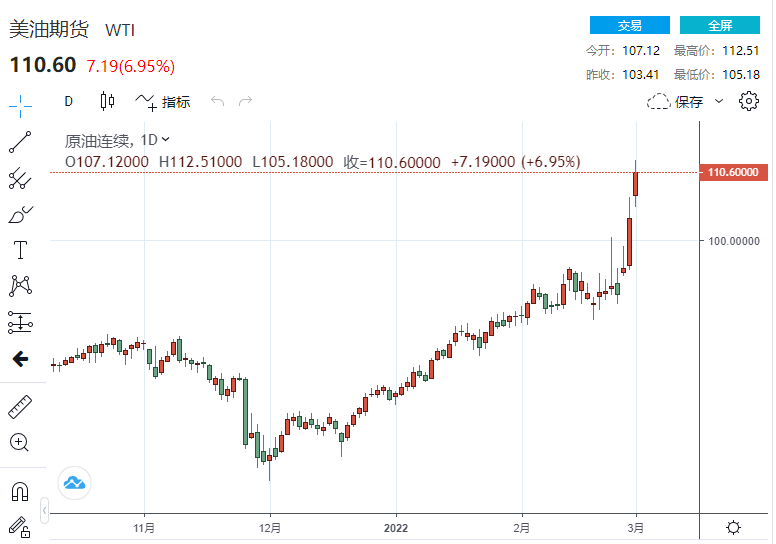Choose the pitchfork drawing tool
This screenshot has height=544, width=776.
[20, 178]
